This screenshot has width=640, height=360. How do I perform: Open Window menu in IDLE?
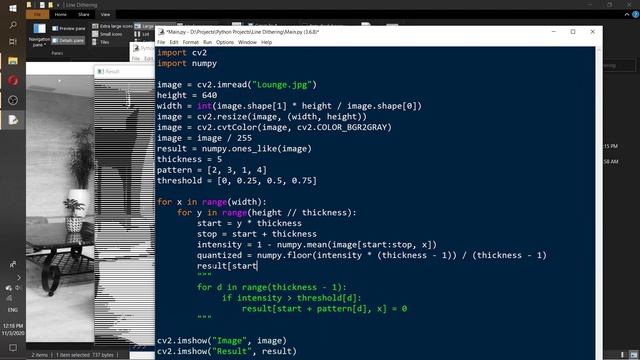pos(247,42)
